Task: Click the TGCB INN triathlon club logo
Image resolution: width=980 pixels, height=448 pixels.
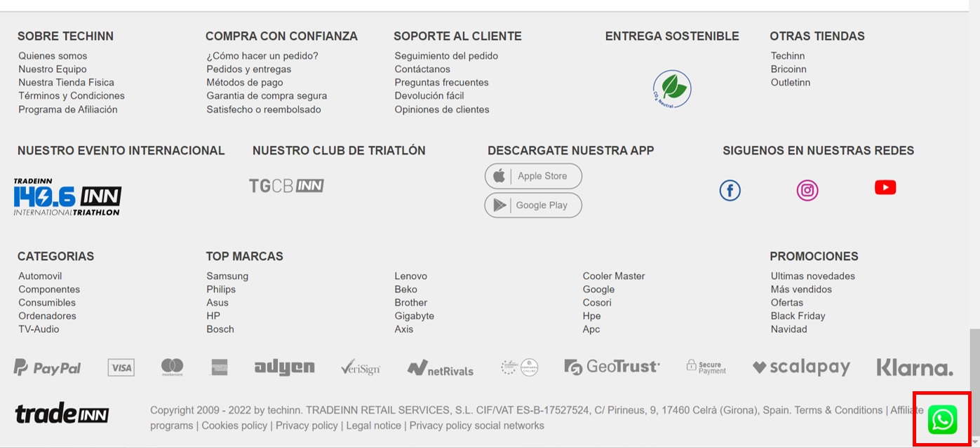Action: click(288, 184)
